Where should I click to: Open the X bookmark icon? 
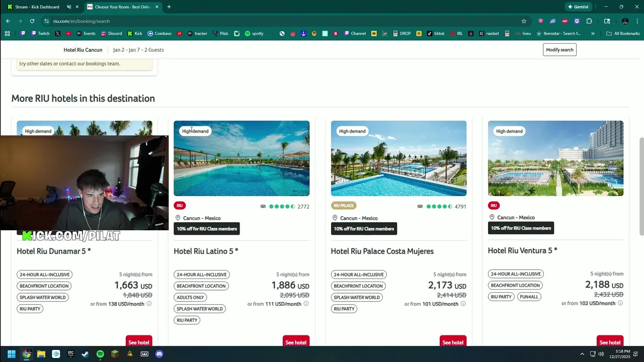coord(57,34)
